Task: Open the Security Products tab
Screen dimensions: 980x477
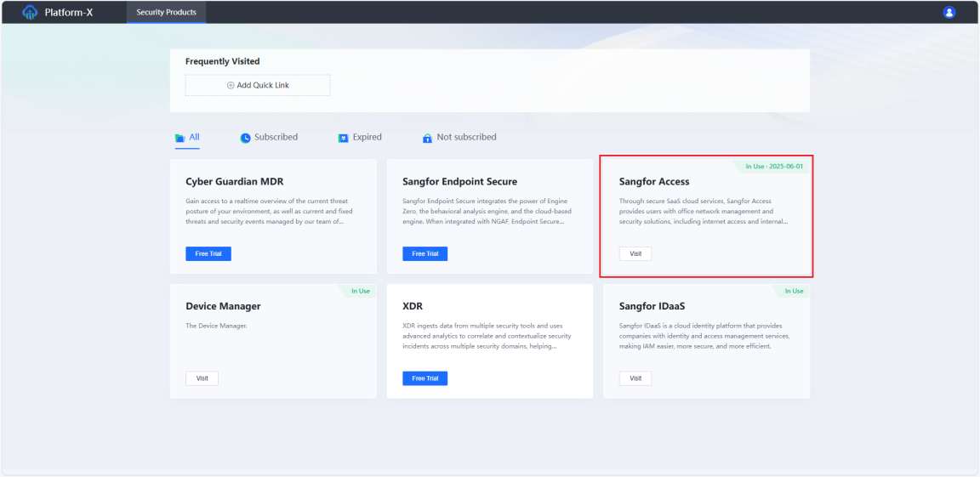Action: point(166,12)
